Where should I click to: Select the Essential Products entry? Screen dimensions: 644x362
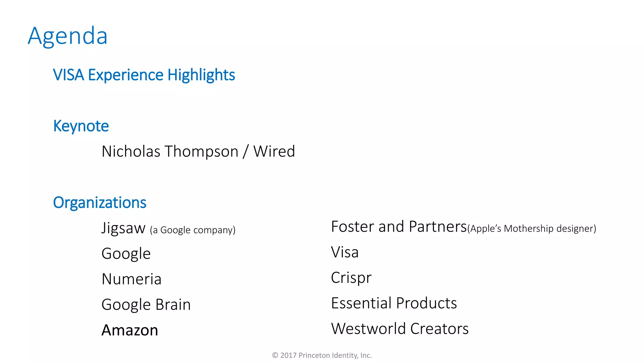coord(394,303)
